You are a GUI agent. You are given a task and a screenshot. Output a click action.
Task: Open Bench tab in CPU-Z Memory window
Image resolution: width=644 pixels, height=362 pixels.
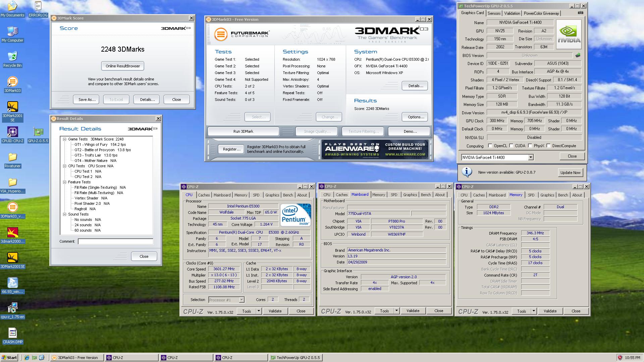(x=563, y=195)
